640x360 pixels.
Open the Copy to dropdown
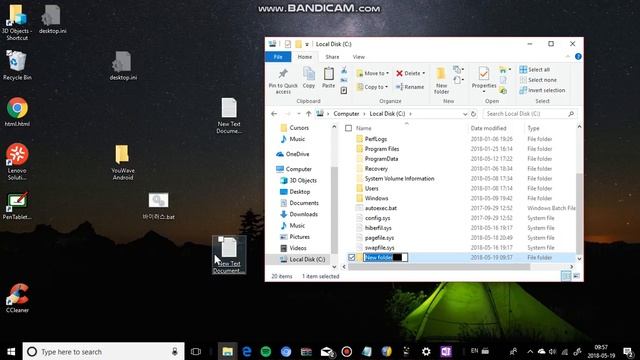tap(372, 87)
